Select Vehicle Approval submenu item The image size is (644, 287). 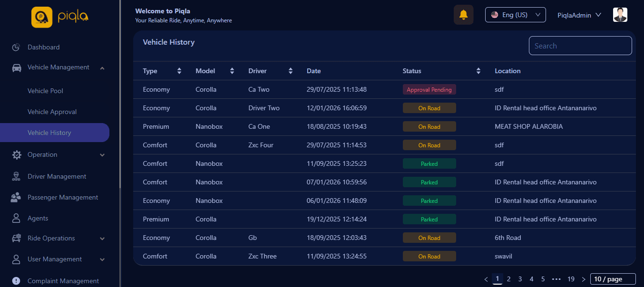coord(52,112)
